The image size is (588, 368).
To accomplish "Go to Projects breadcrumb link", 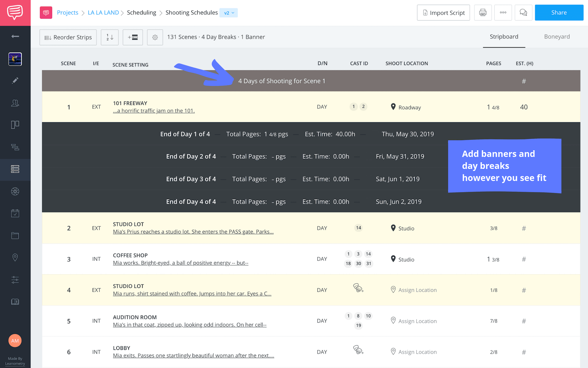I will (x=68, y=13).
